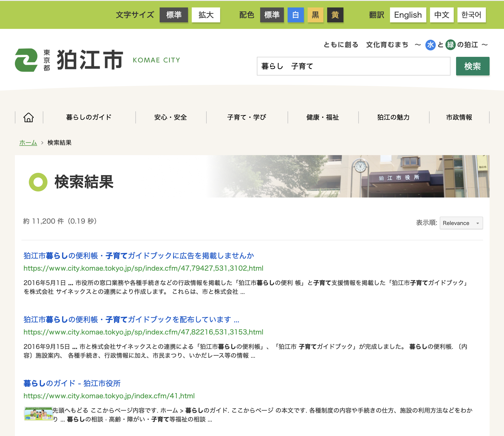The height and width of the screenshot is (436, 504).
Task: Click the Komae City logo emblem
Action: click(26, 60)
